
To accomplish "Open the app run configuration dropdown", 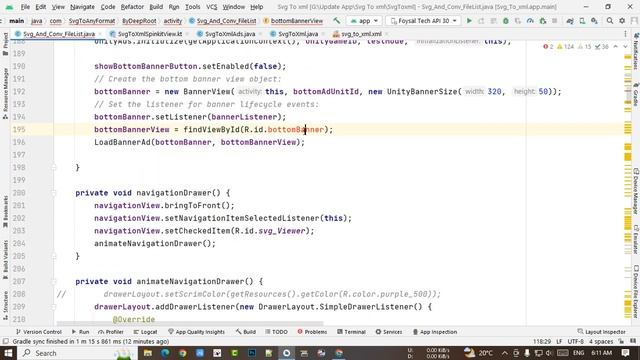I will [x=364, y=20].
